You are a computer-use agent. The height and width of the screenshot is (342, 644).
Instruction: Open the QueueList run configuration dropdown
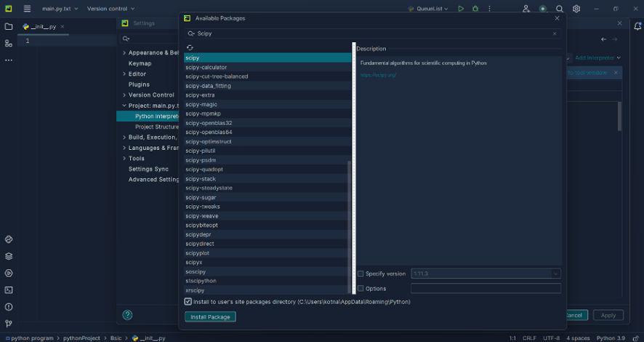[x=428, y=8]
